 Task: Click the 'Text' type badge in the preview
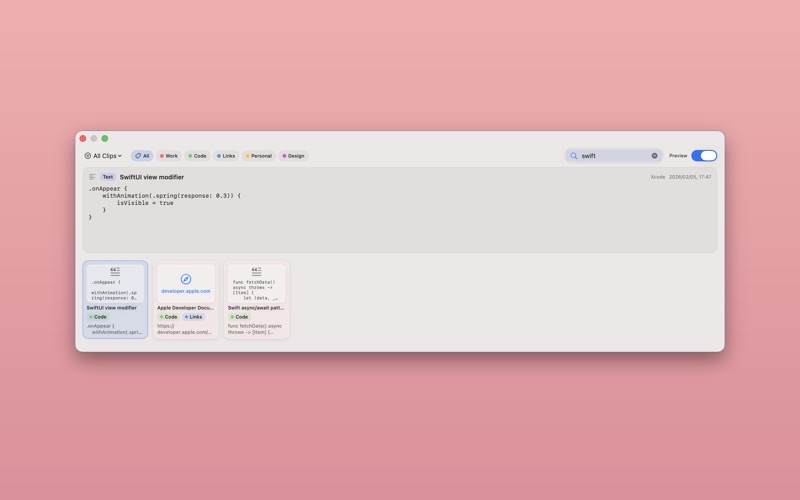pos(108,177)
